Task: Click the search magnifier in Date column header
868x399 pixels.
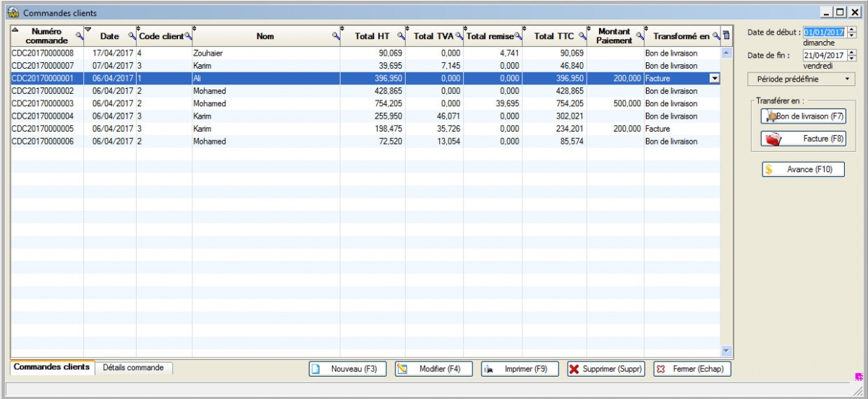Action: point(132,36)
